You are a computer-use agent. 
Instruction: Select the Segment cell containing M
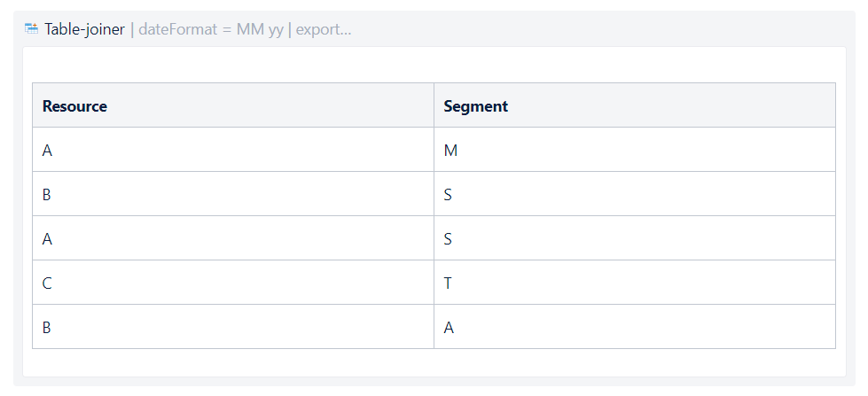coord(635,150)
